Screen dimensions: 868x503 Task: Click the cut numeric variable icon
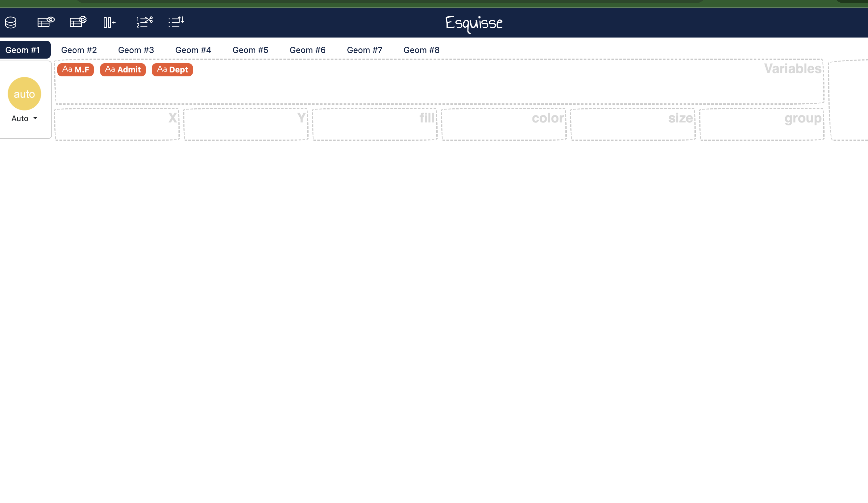[144, 22]
